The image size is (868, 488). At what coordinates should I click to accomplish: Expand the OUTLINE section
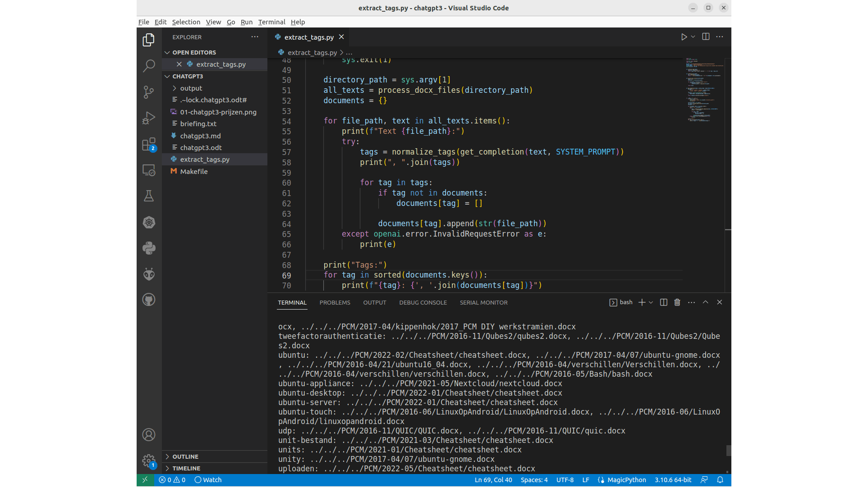pos(185,456)
